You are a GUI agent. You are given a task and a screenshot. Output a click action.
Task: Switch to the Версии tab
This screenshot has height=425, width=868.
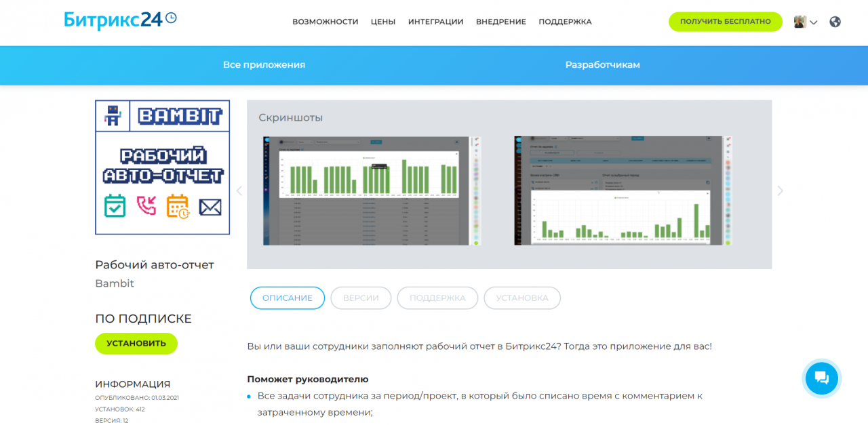click(361, 298)
